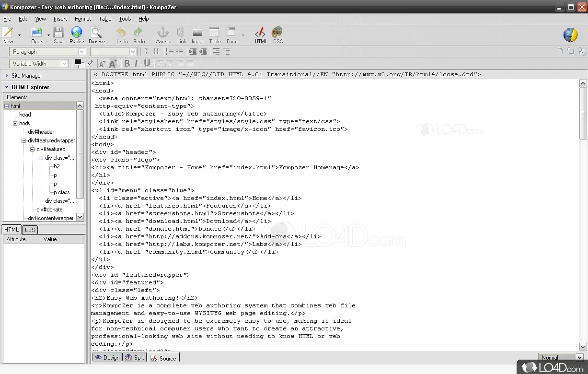Screen dimensions: 588x374
Task: Justify the text alignment
Action: click(x=190, y=63)
